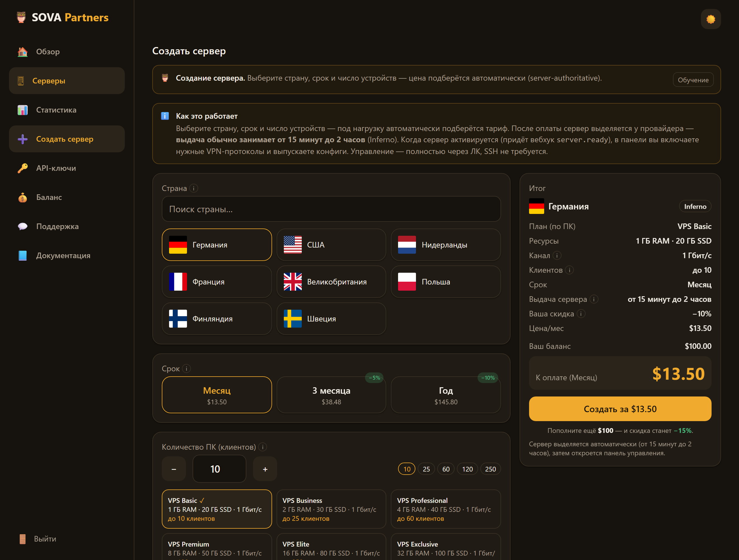The height and width of the screenshot is (560, 739).
Task: Select the 60 clients preset chip
Action: 446,469
